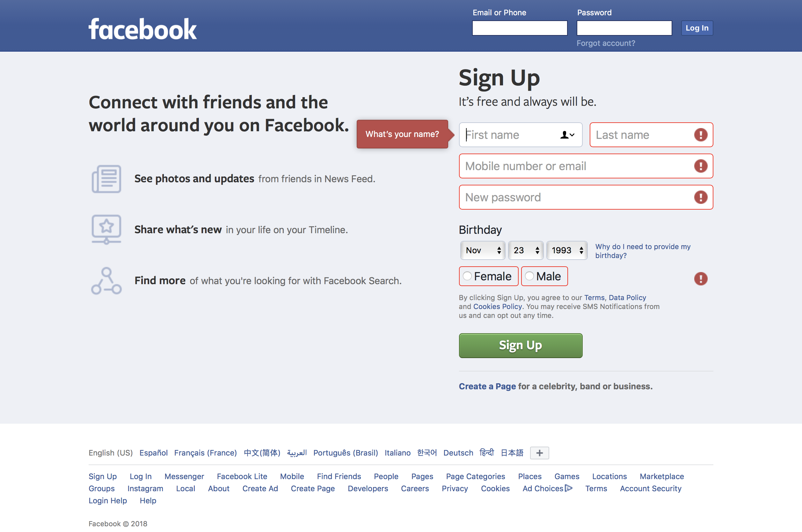Select the Female radio button

click(x=467, y=276)
